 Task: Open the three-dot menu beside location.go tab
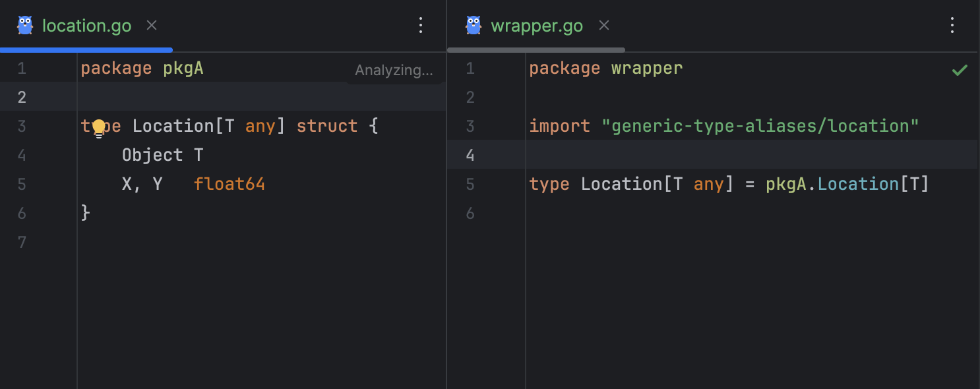(421, 26)
